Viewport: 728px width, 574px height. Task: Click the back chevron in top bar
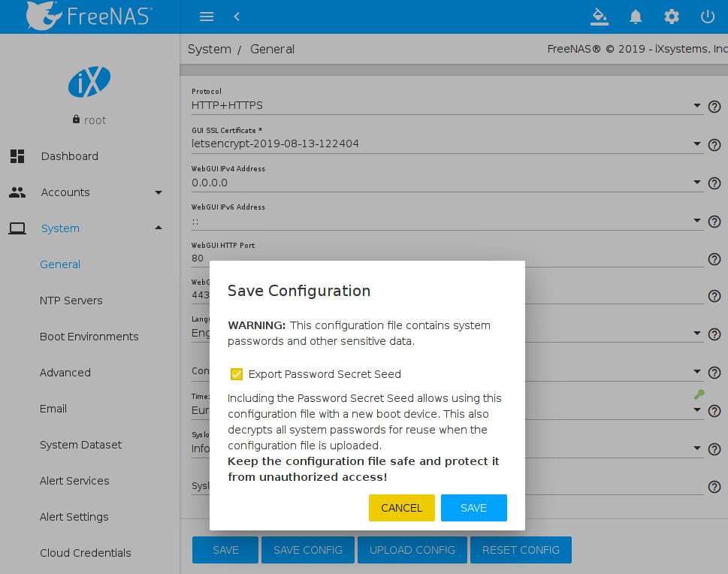(x=237, y=17)
